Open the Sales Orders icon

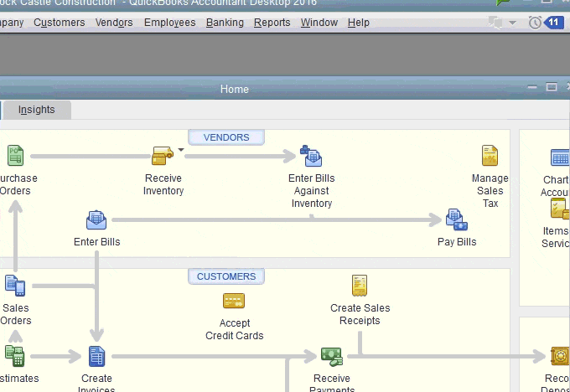(15, 286)
